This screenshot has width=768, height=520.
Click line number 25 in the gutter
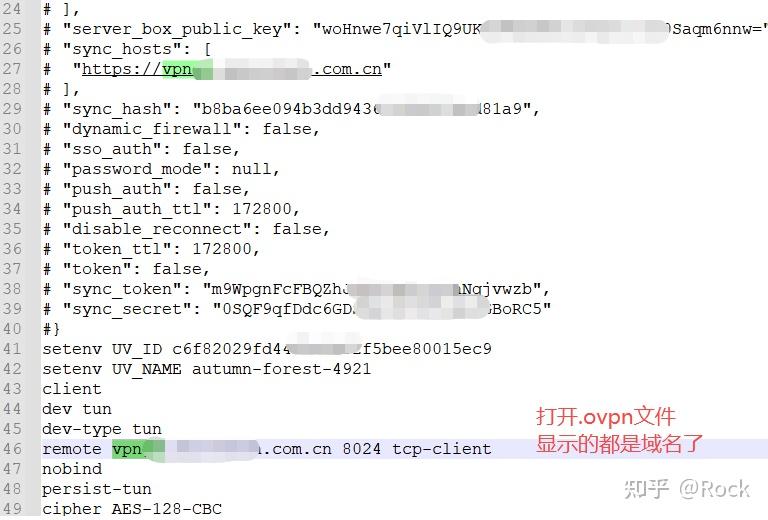point(12,29)
